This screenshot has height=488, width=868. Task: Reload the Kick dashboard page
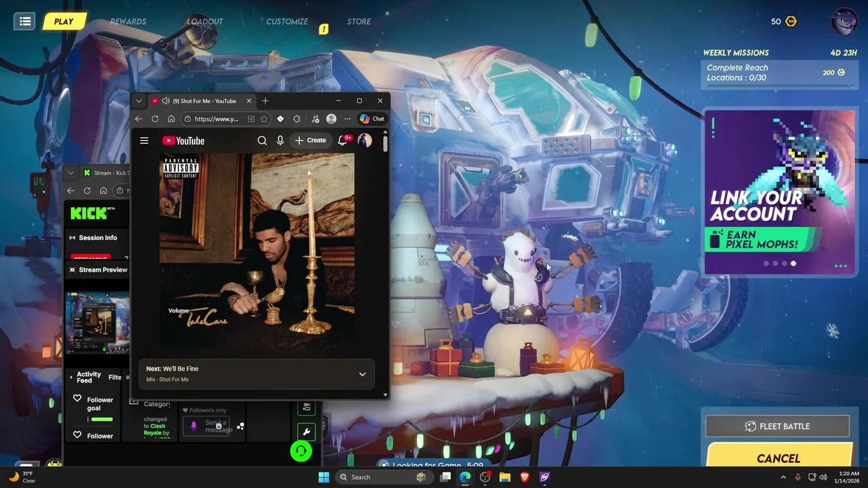(x=87, y=190)
